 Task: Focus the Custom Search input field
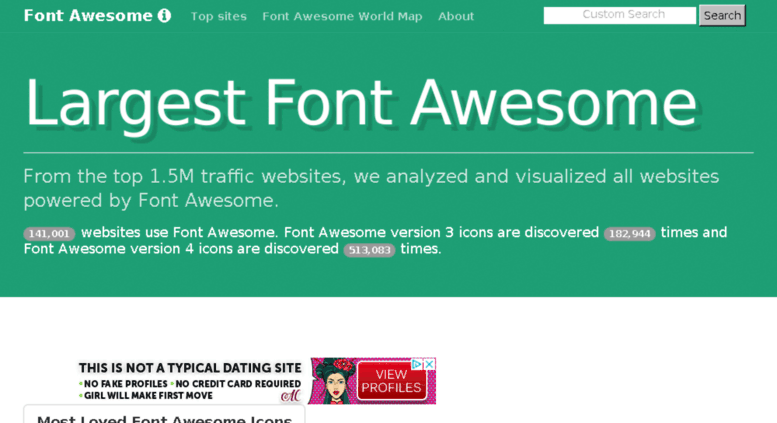[619, 15]
